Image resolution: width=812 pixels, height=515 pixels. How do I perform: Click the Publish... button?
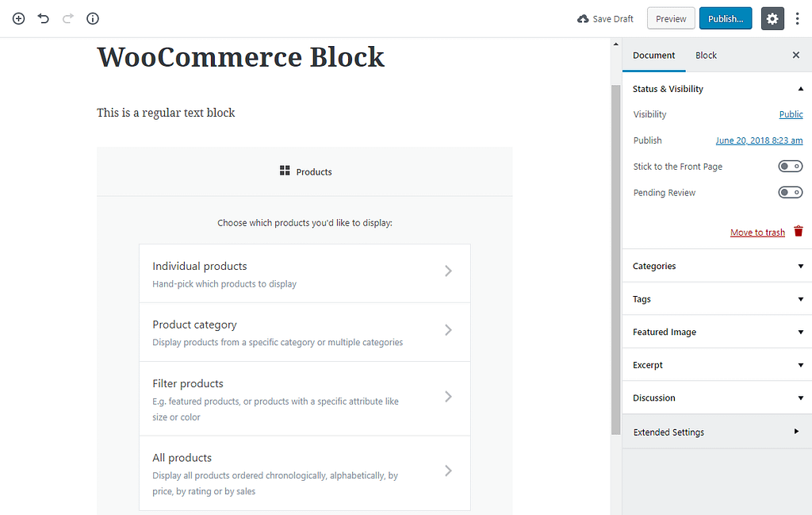coord(726,19)
